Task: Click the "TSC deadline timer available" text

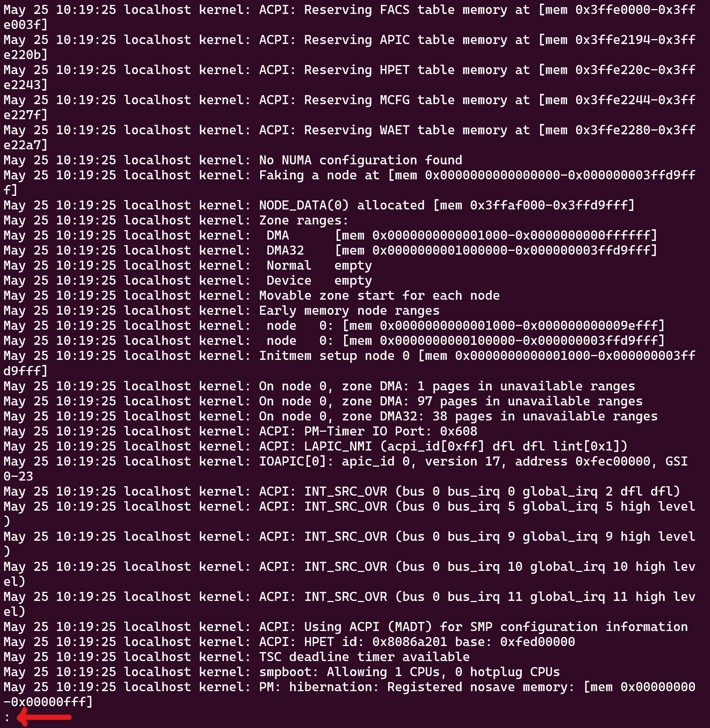Action: click(x=364, y=657)
